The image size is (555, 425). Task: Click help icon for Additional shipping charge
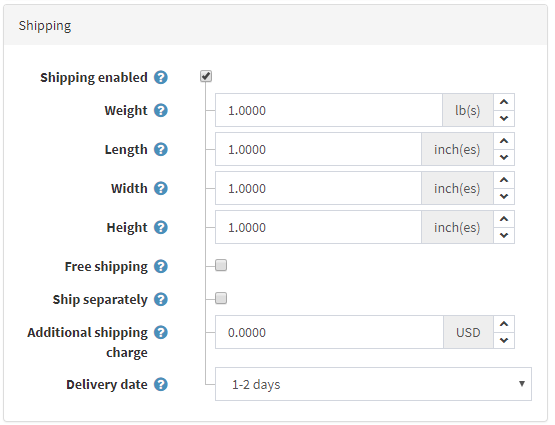tap(161, 332)
